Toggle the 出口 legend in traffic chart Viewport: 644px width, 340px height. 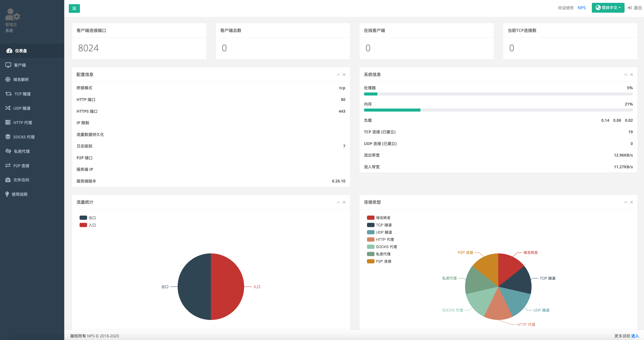88,218
